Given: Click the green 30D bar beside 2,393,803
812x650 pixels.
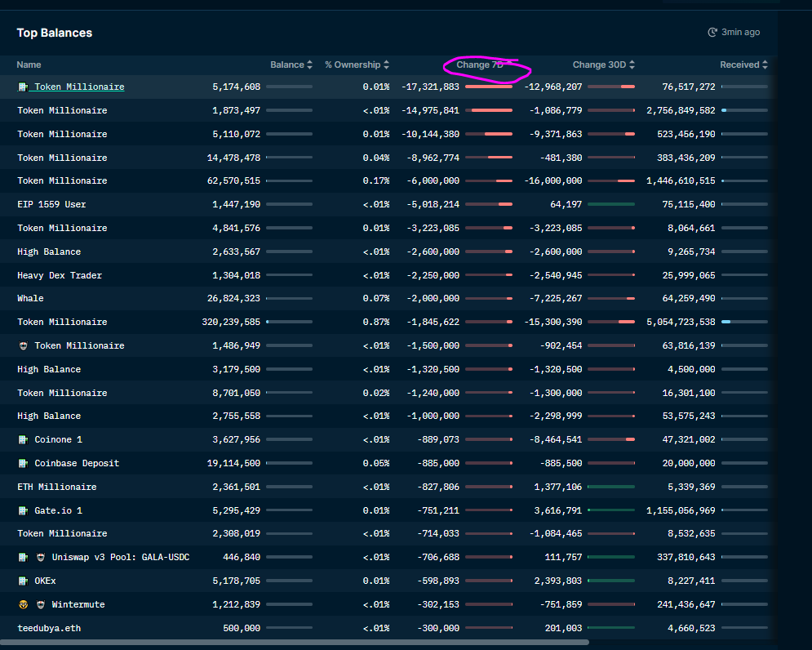Looking at the screenshot, I should coord(611,581).
